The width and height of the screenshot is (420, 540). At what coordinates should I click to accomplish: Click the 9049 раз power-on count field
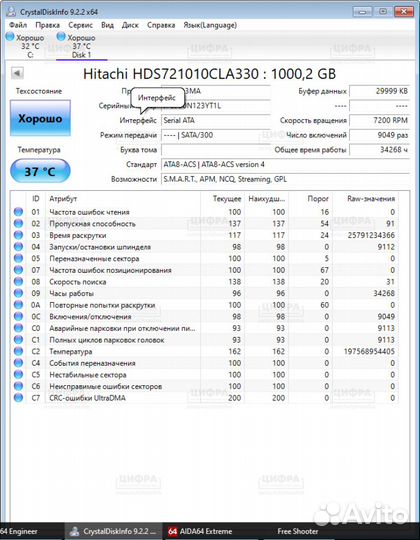coord(379,135)
